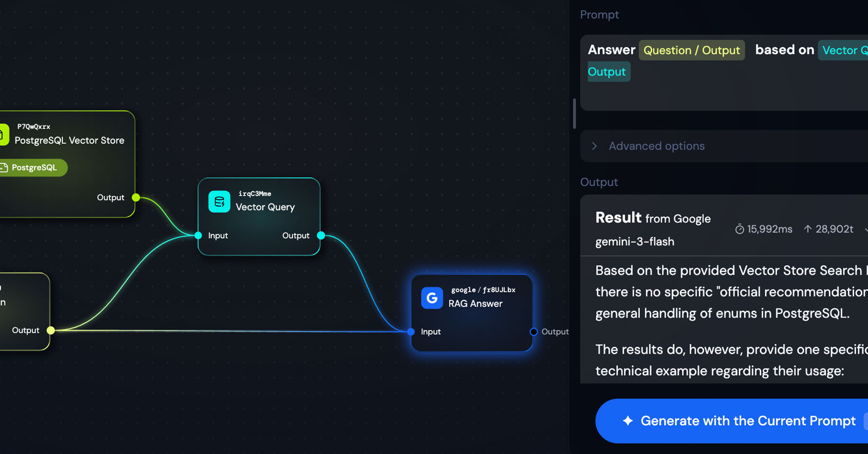The image size is (868, 454).
Task: Select the Question / Output token in the prompt
Action: (692, 50)
